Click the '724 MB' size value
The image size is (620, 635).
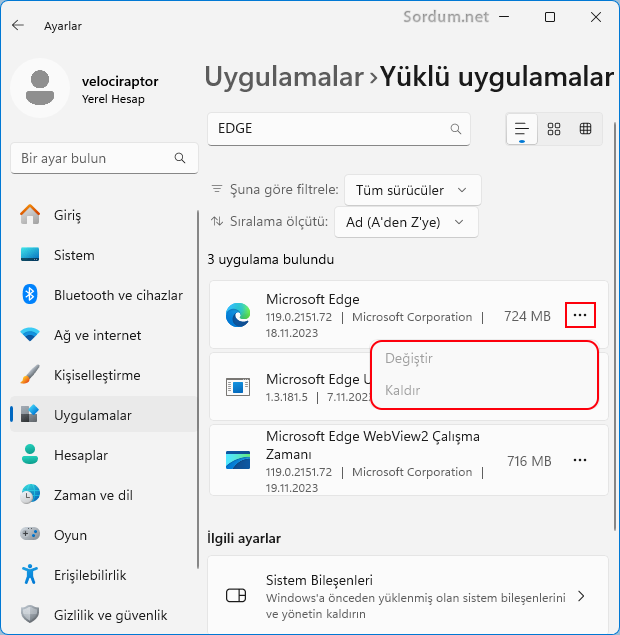pyautogui.click(x=527, y=316)
